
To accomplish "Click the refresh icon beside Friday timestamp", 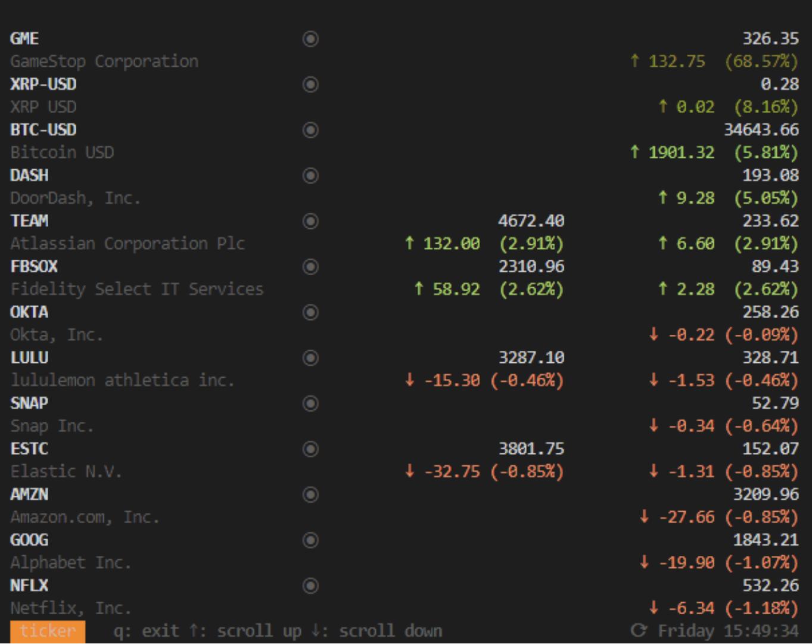I will tap(638, 630).
